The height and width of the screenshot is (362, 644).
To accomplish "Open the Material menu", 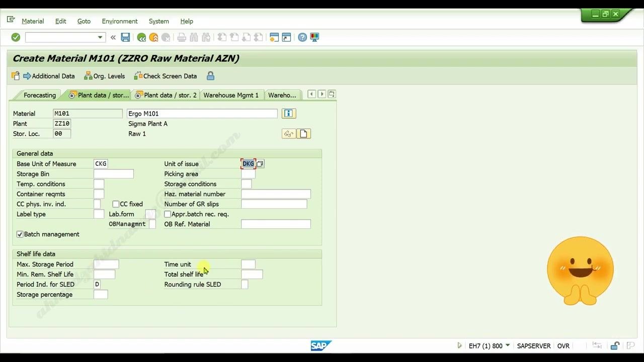I will coord(33,21).
